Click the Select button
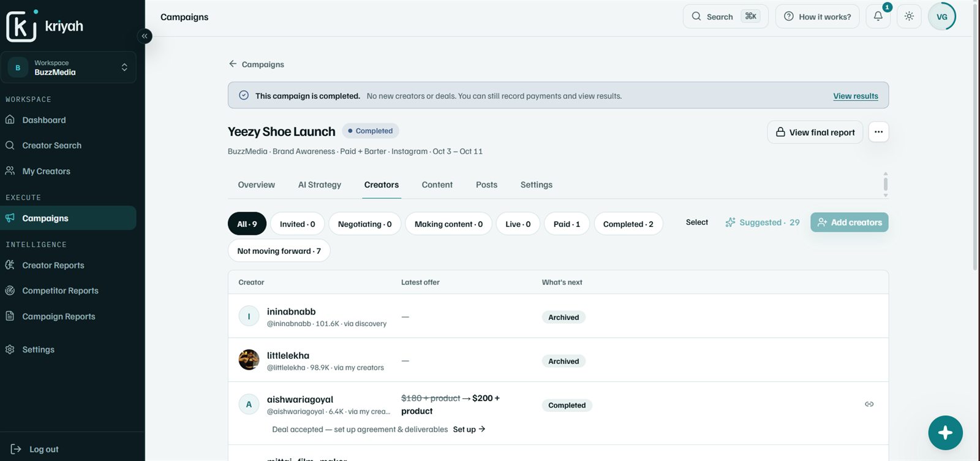The width and height of the screenshot is (980, 461). [697, 223]
